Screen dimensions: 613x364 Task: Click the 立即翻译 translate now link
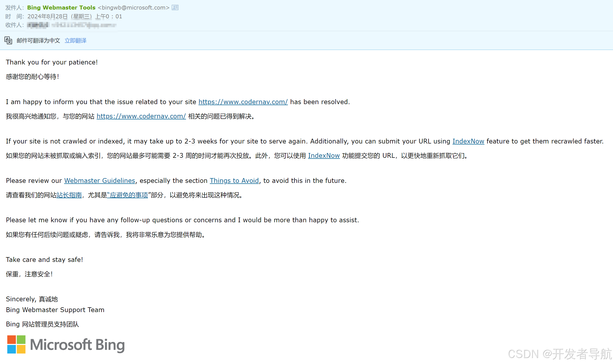click(x=76, y=41)
